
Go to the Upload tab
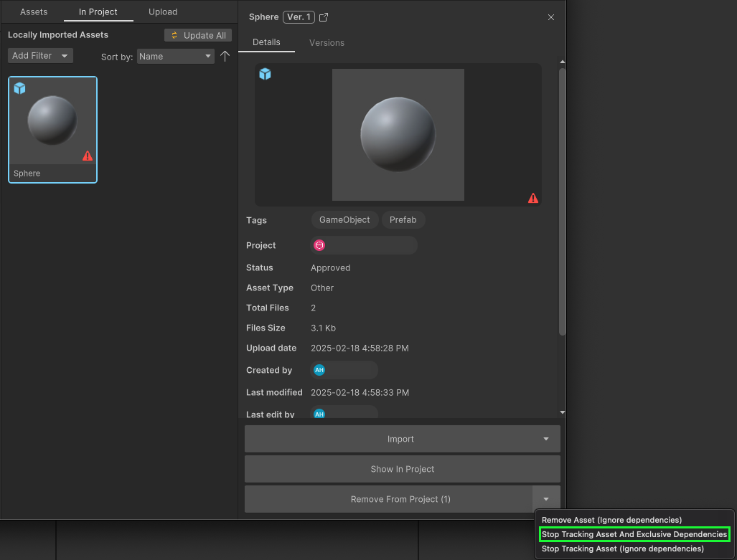pyautogui.click(x=163, y=12)
